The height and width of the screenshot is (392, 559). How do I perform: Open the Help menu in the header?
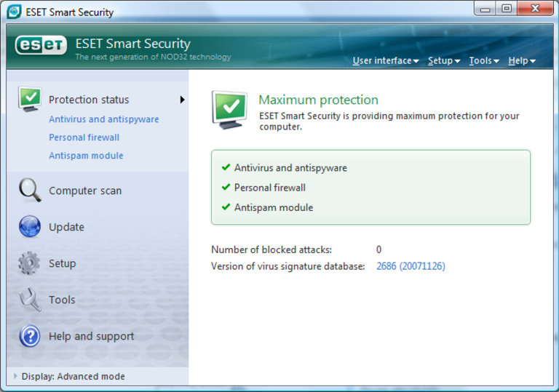click(x=522, y=61)
